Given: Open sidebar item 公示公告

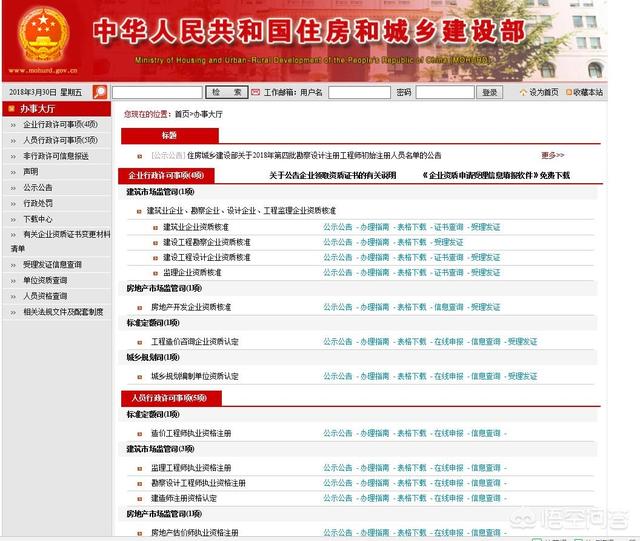Looking at the screenshot, I should click(x=38, y=187).
